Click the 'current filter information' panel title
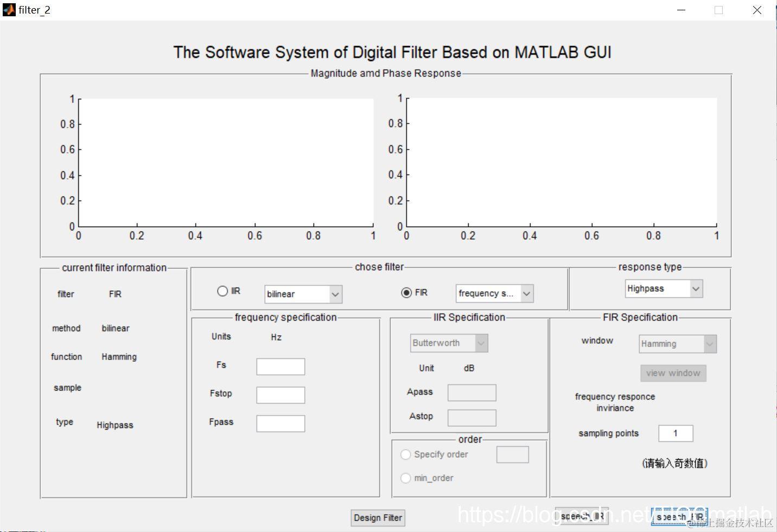 point(114,267)
